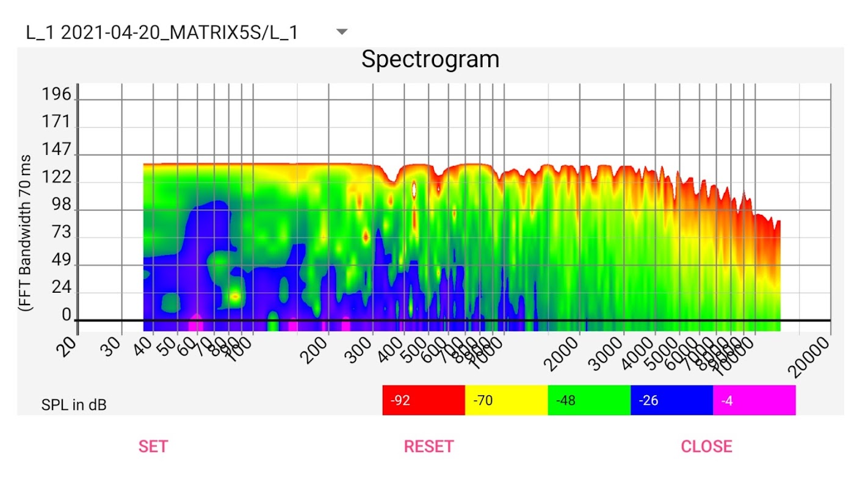This screenshot has height=488, width=868.
Task: Tap the SET button
Action: click(x=153, y=447)
